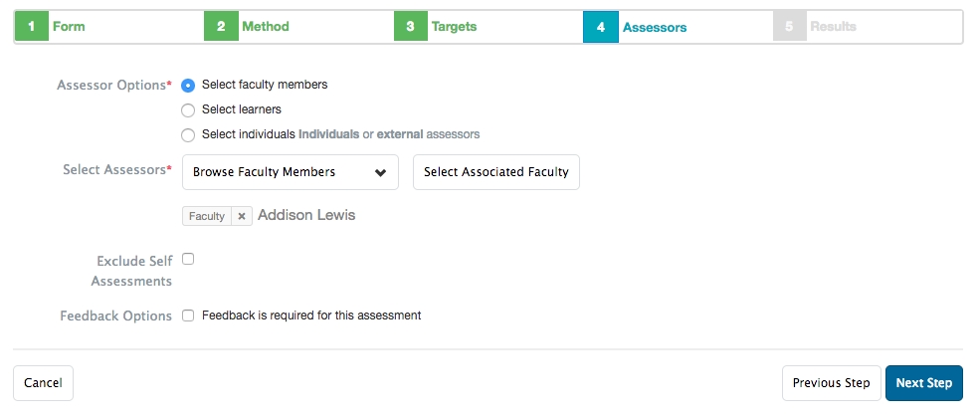This screenshot has height=419, width=980.
Task: Open the Browse Faculty Members dropdown
Action: (x=290, y=172)
